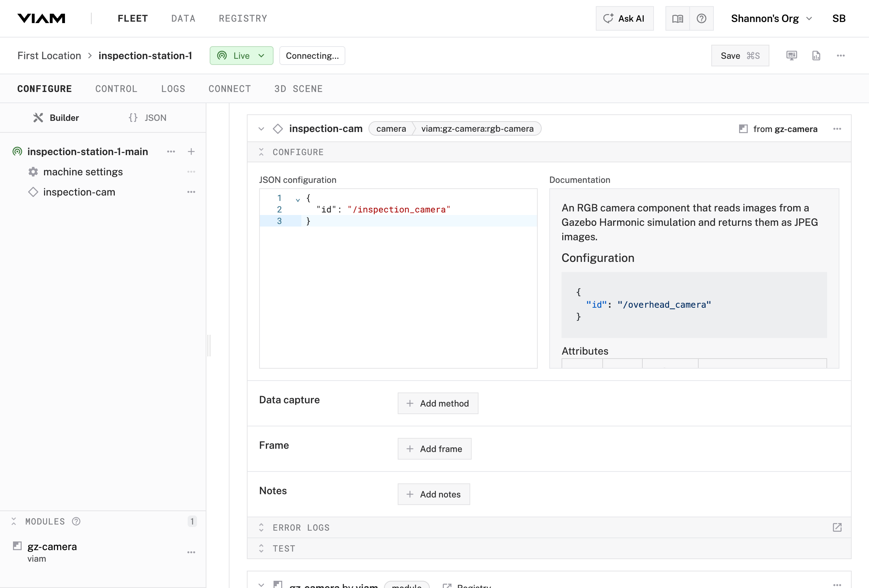Open the error logs in a new window
This screenshot has height=588, width=869.
837,527
